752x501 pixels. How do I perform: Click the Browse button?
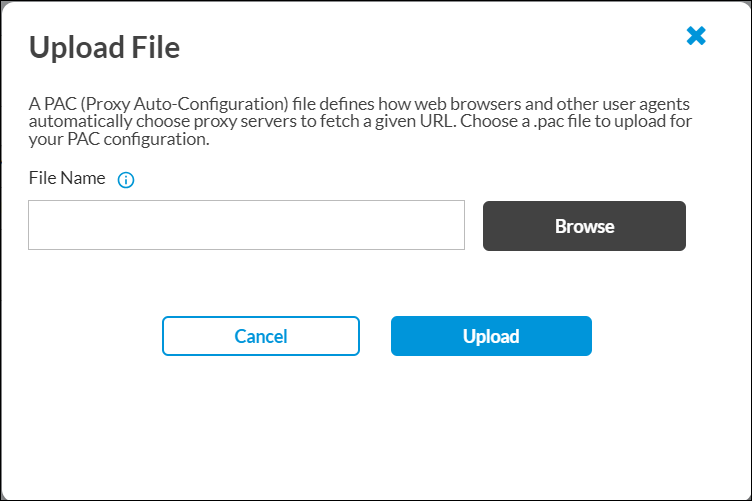tap(584, 226)
